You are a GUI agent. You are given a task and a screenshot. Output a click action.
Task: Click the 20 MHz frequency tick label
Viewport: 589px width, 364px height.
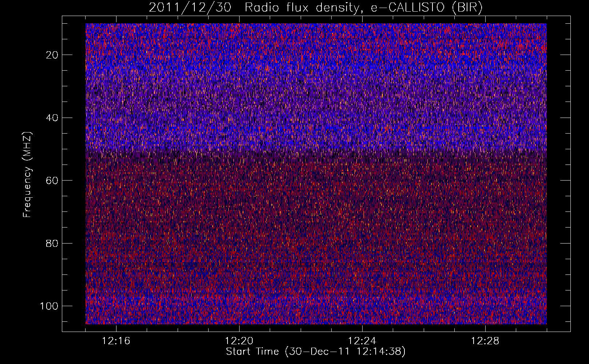[x=52, y=55]
